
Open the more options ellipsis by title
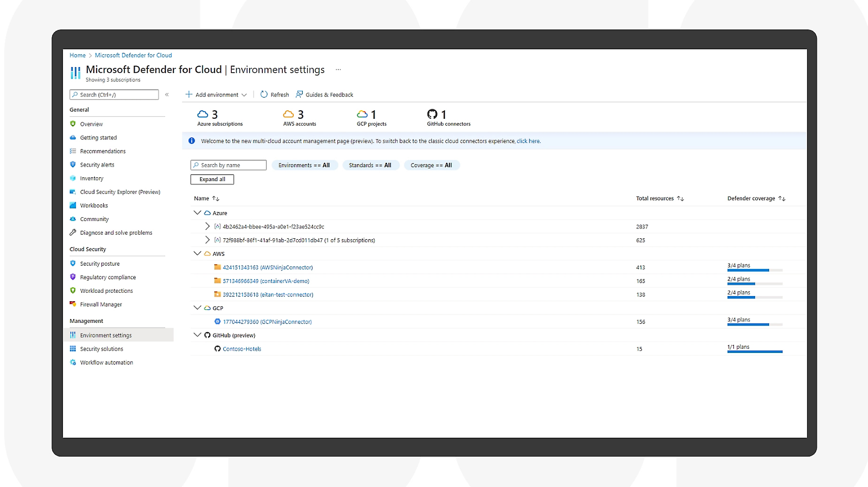pyautogui.click(x=338, y=70)
